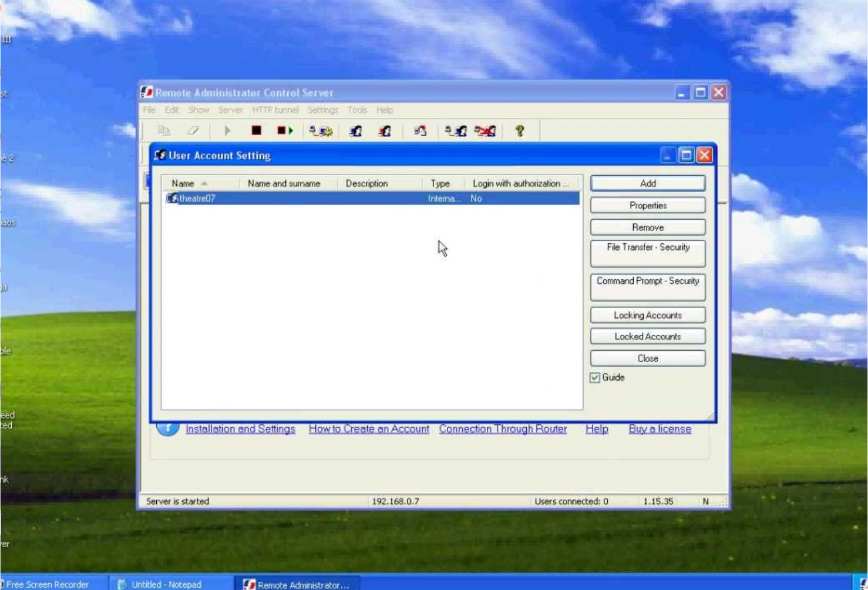Open the Connection Through Router link

pyautogui.click(x=503, y=429)
